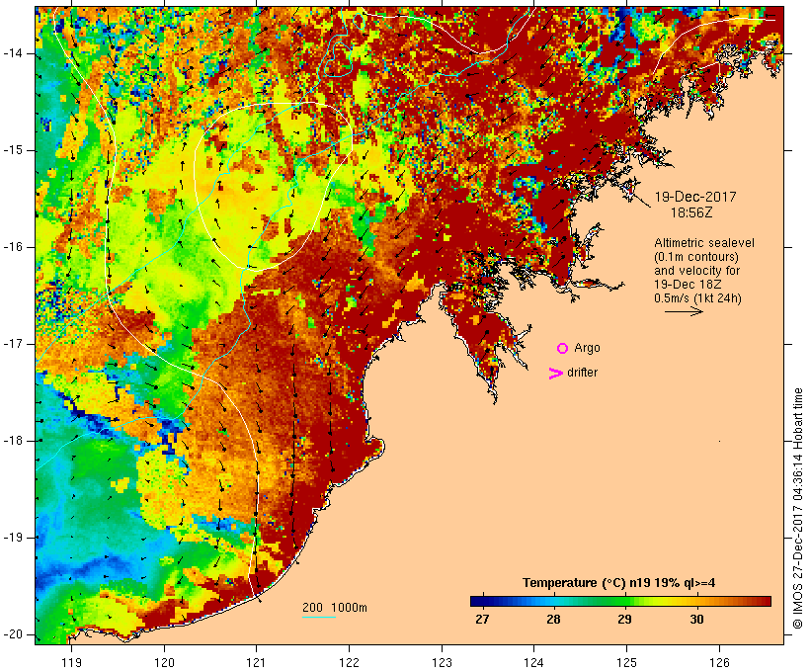Click the magenta drifter arrowhead legend symbol
The width and height of the screenshot is (810, 672).
(555, 374)
